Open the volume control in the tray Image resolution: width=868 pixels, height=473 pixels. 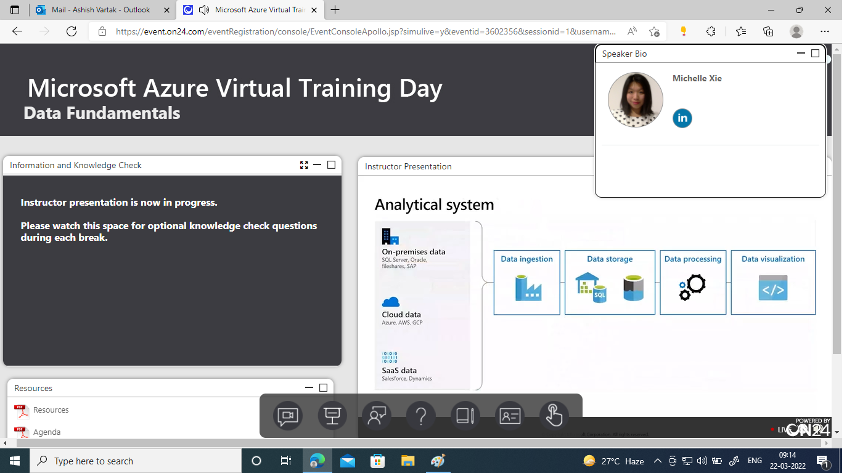pos(702,461)
